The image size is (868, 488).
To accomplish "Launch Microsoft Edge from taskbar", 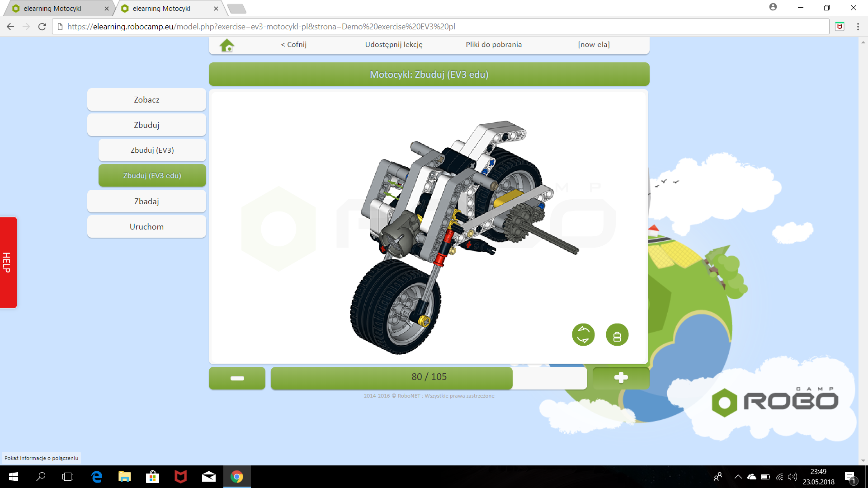I will [97, 477].
